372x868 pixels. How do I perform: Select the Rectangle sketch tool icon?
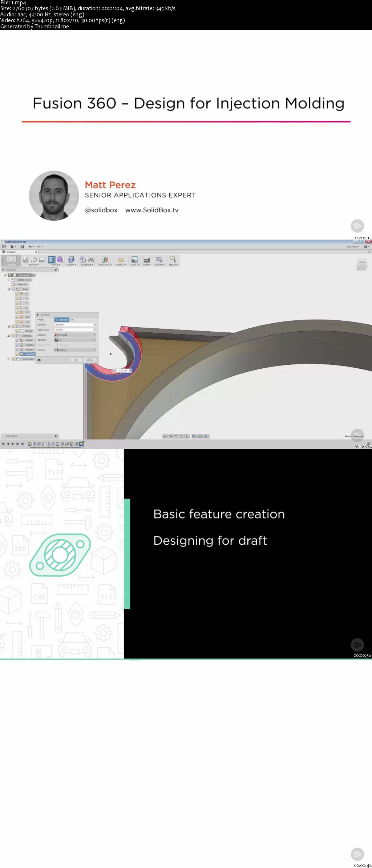42,259
